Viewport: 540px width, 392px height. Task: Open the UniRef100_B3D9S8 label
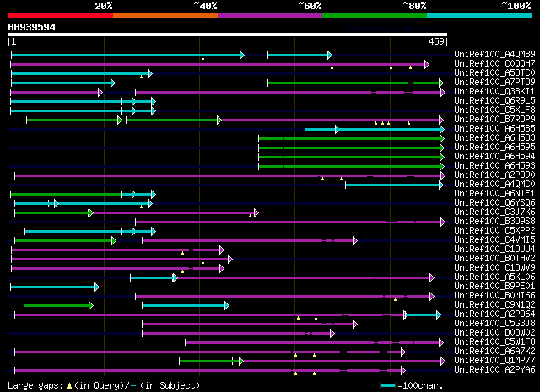494,222
